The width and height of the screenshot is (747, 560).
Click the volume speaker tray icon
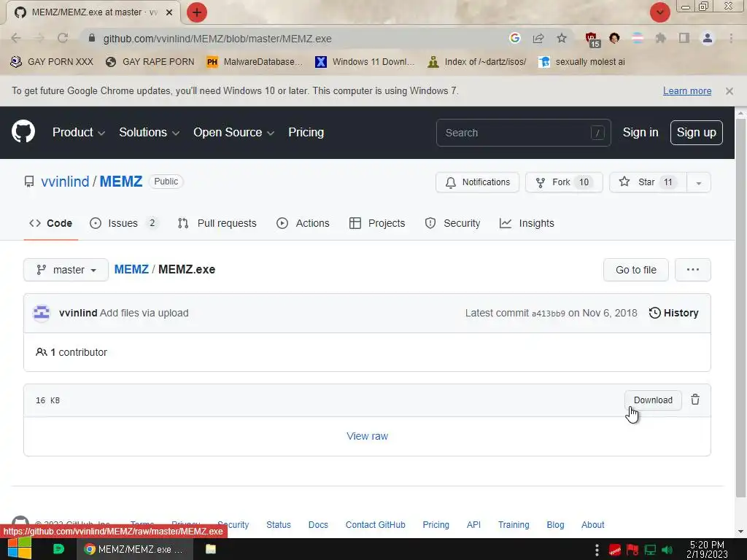[x=667, y=550]
